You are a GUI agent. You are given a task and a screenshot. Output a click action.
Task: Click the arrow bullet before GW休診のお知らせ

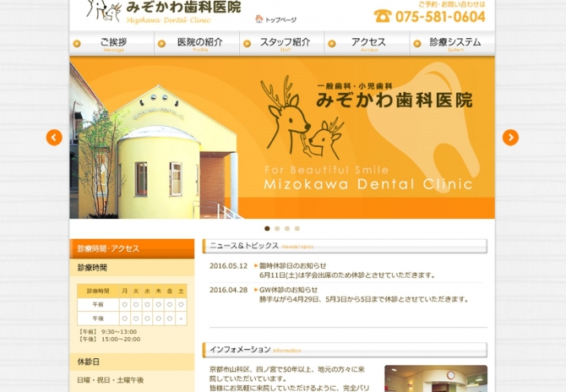[256, 290]
